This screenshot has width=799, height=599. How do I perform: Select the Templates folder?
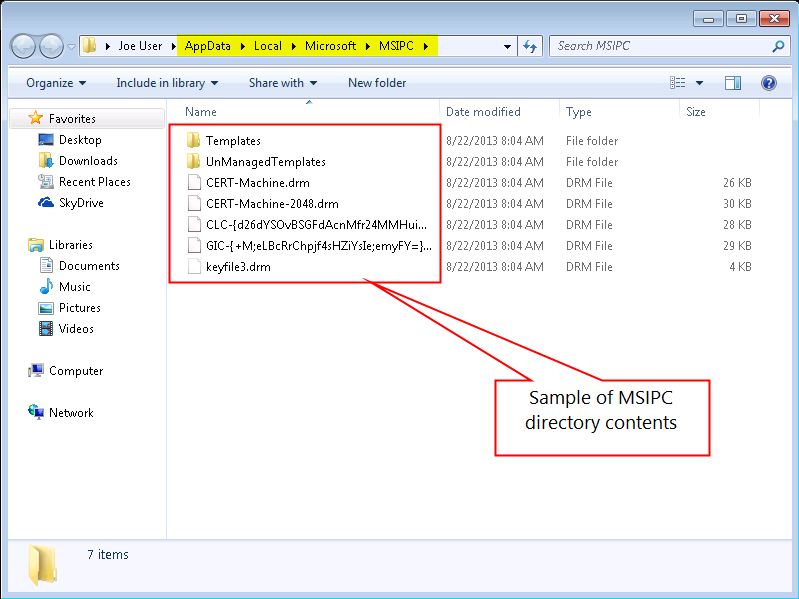click(233, 141)
